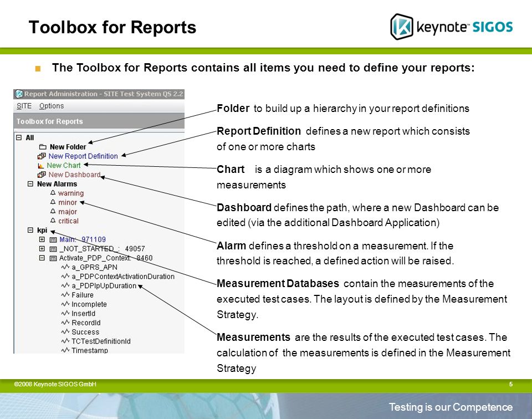This screenshot has width=532, height=419.
Task: Click the Toolbox for Reports panel header
Action: [x=99, y=121]
